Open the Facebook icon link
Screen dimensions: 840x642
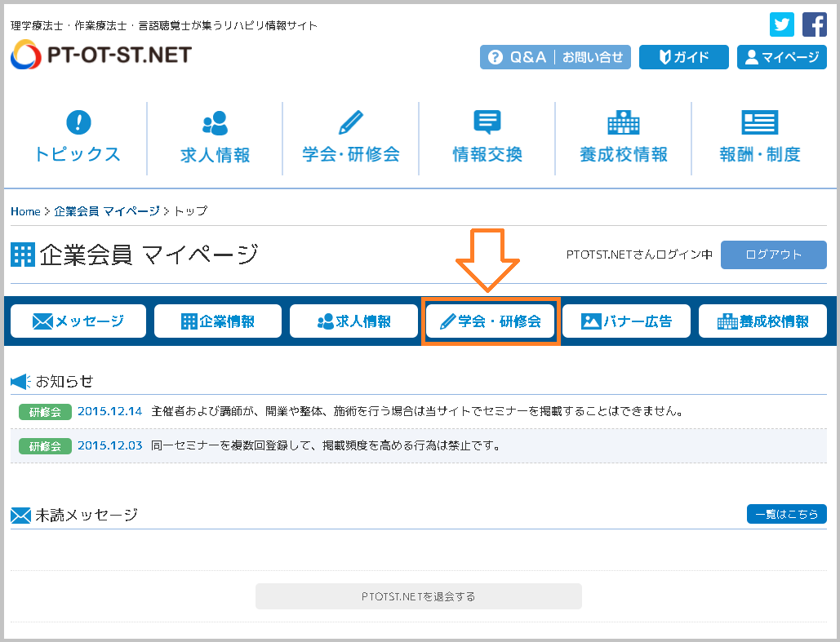pos(814,24)
